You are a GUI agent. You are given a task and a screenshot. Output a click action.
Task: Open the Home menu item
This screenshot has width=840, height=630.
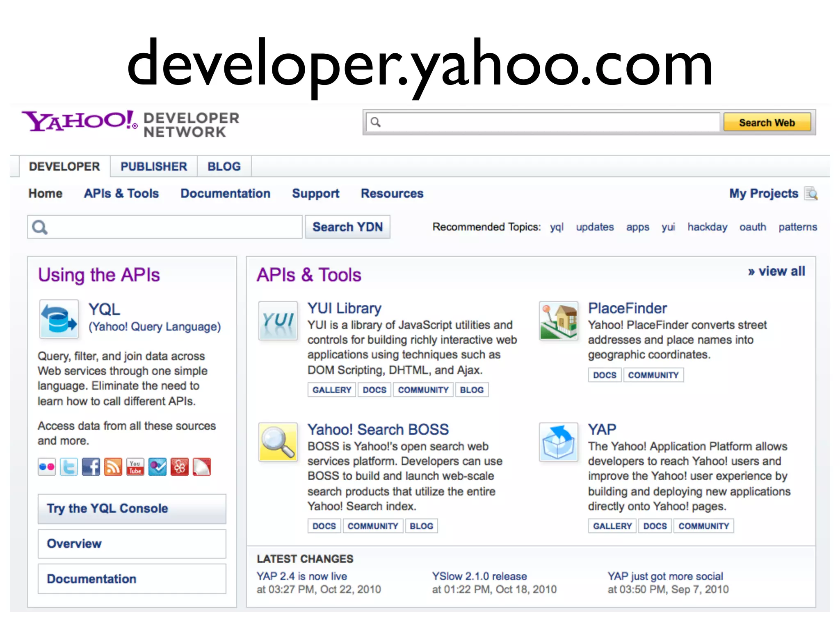(x=46, y=193)
